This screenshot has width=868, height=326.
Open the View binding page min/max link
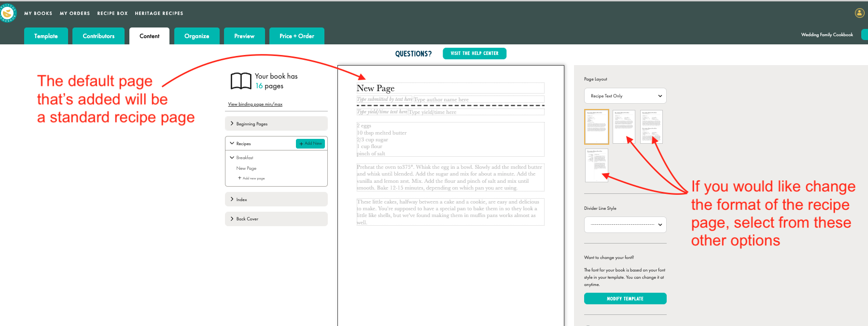coord(255,104)
